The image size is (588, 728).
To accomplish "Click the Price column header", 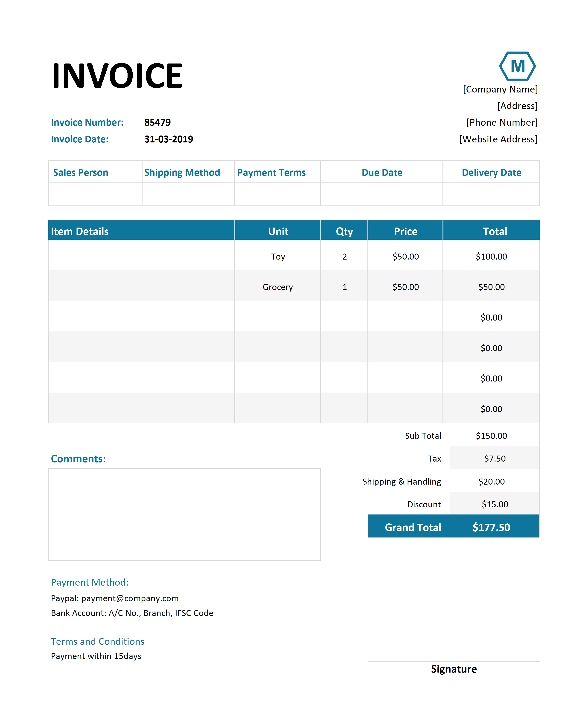I will (x=405, y=230).
